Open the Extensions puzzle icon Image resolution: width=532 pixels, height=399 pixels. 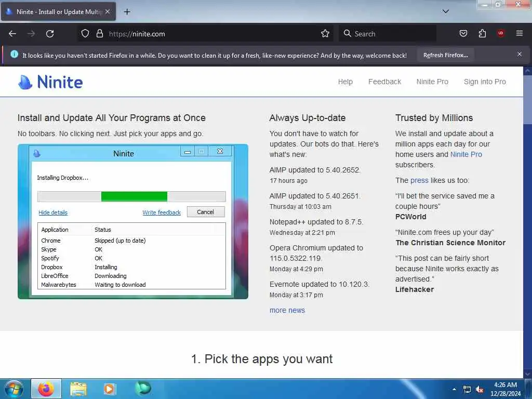tap(482, 34)
